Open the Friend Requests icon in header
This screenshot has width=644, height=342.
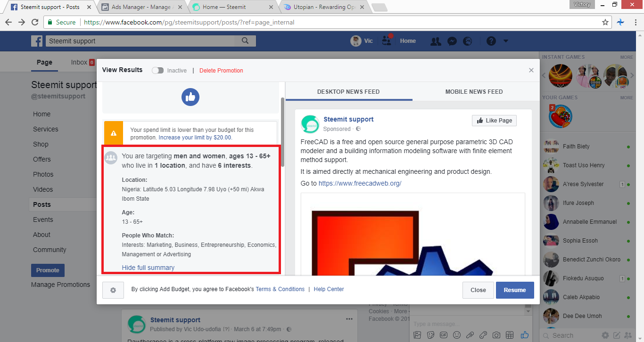click(x=436, y=41)
